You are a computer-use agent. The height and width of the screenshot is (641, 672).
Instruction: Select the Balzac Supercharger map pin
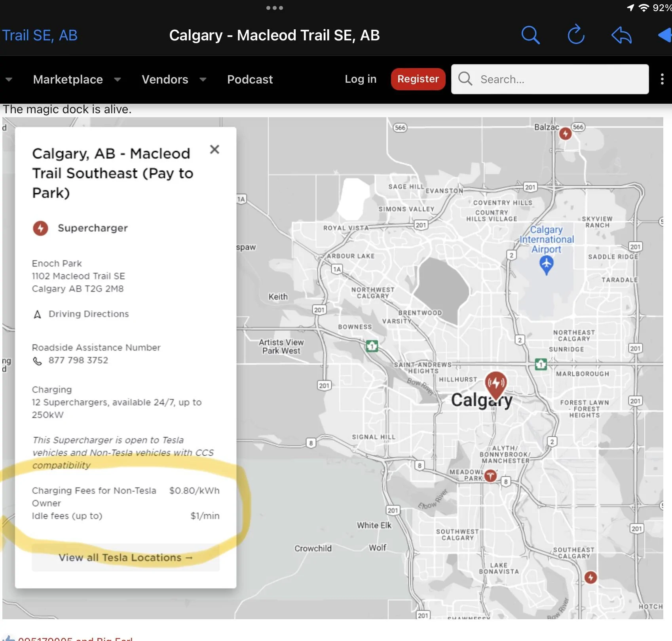pos(565,134)
